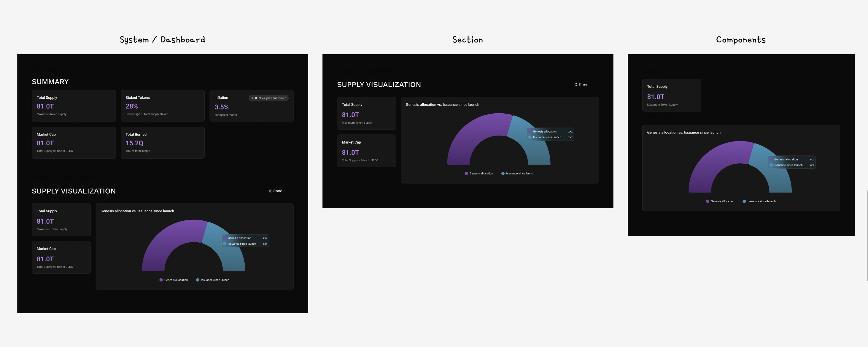Click 'Issuance since launch' tooltip row in Section chart
This screenshot has height=347, width=868.
pyautogui.click(x=551, y=137)
